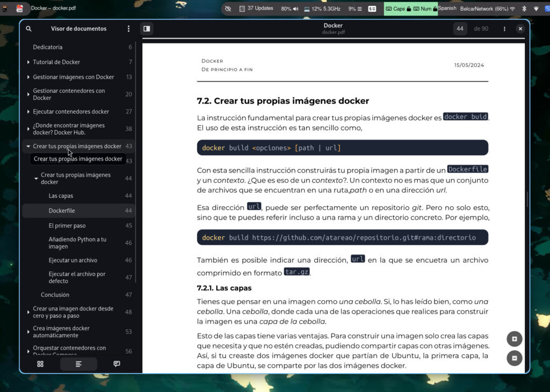The width and height of the screenshot is (550, 392).
Task: Click the Caps lock indicator
Action: click(398, 9)
